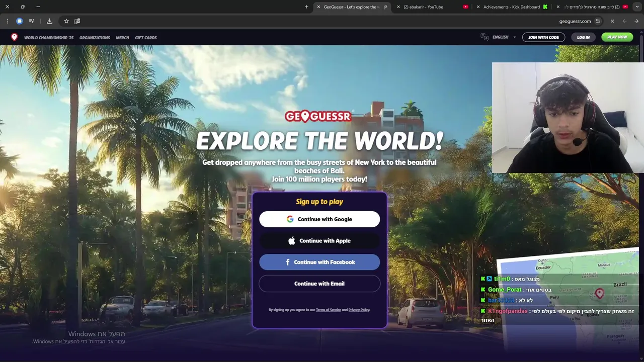Switch to Achievements - Kick Dashboard tab

(x=512, y=7)
